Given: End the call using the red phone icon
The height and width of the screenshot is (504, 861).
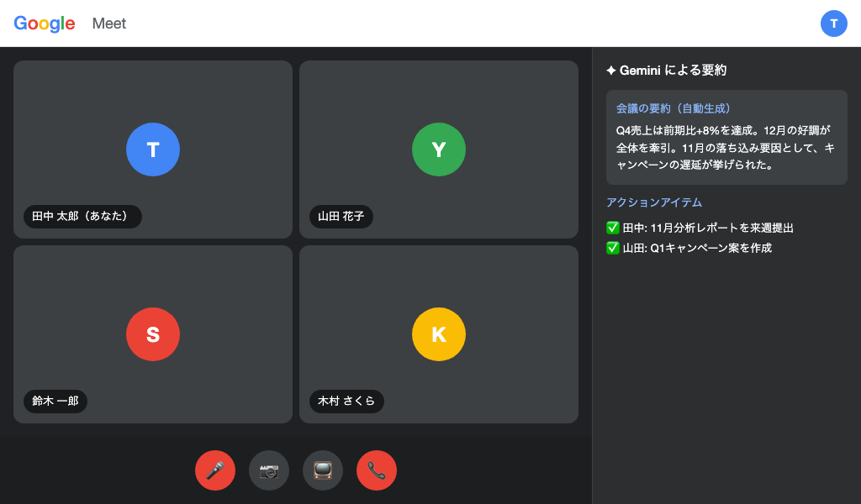Looking at the screenshot, I should click(x=377, y=470).
